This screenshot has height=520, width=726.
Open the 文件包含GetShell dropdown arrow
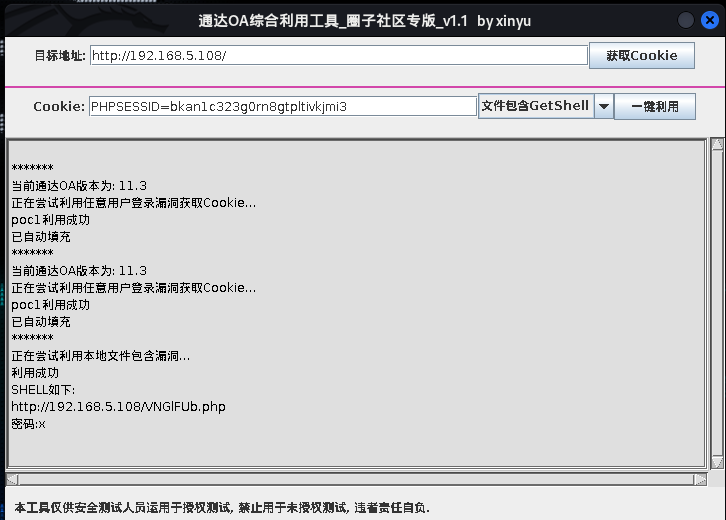click(604, 107)
